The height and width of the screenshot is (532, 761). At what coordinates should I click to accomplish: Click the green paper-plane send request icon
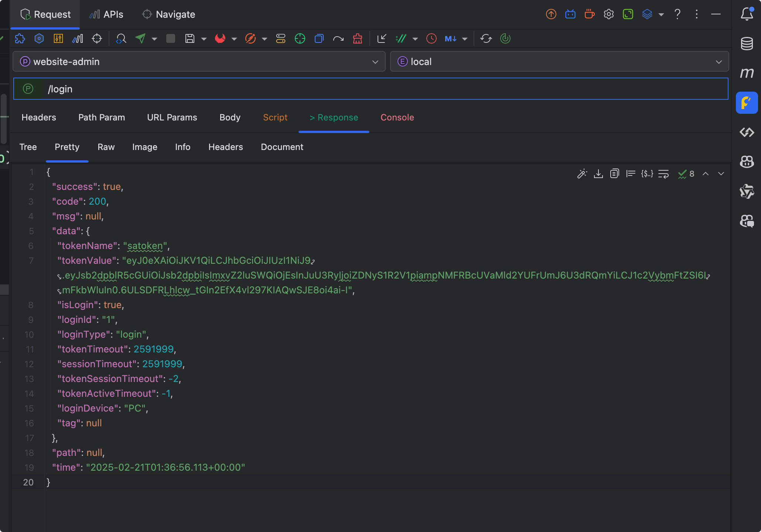140,38
